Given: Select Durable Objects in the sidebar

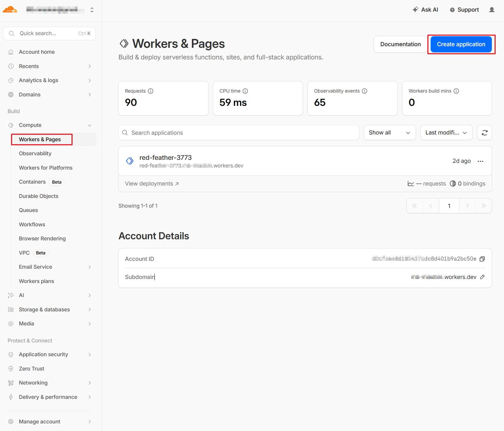Looking at the screenshot, I should [x=38, y=196].
